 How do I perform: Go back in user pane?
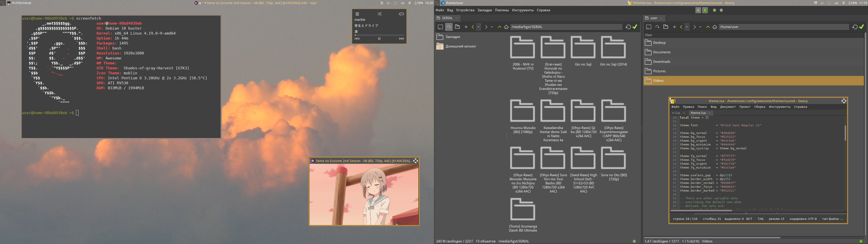681,27
